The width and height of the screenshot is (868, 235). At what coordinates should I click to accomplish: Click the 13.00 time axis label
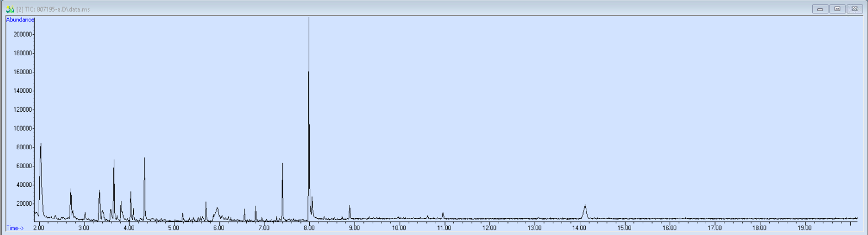534,228
